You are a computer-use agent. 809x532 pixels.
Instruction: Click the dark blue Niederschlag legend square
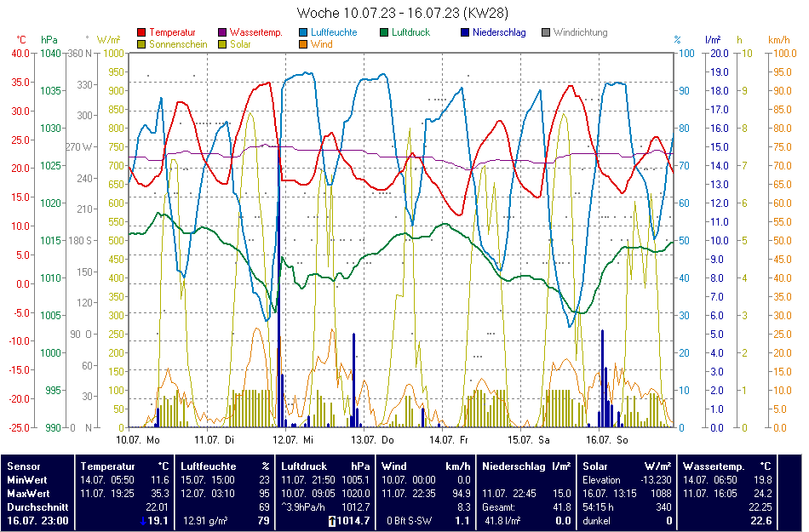(x=465, y=33)
